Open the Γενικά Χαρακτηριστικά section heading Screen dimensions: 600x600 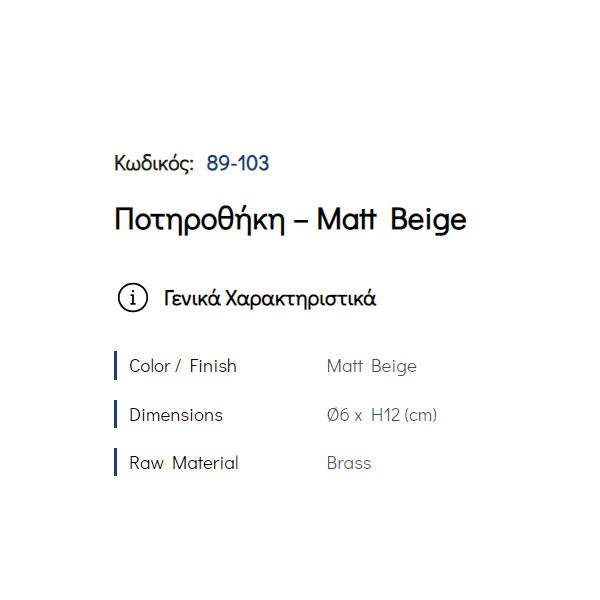pos(270,298)
